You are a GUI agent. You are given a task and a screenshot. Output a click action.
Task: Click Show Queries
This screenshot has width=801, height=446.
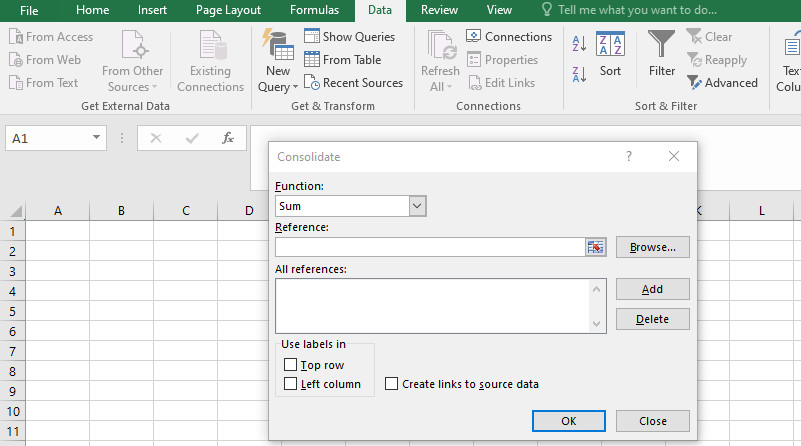point(349,37)
